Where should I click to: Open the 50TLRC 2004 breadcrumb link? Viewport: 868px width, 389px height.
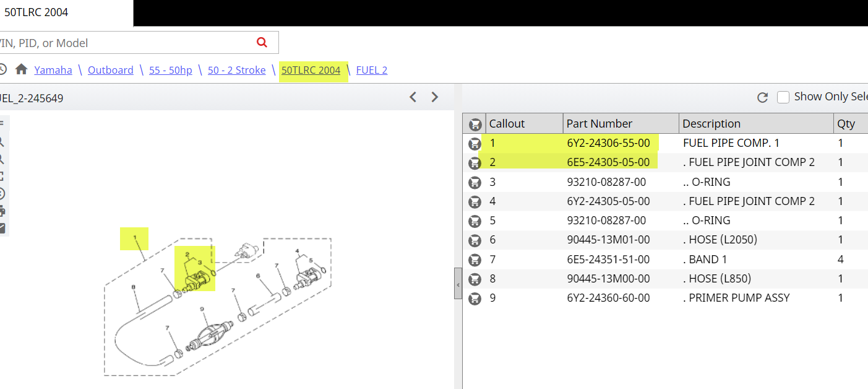[311, 70]
